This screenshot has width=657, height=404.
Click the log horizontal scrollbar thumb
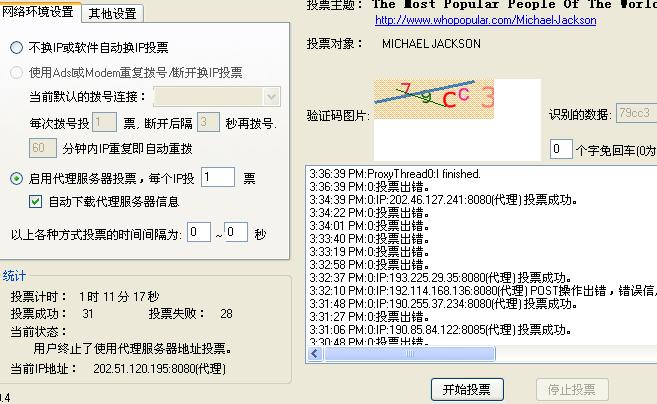[x=410, y=354]
